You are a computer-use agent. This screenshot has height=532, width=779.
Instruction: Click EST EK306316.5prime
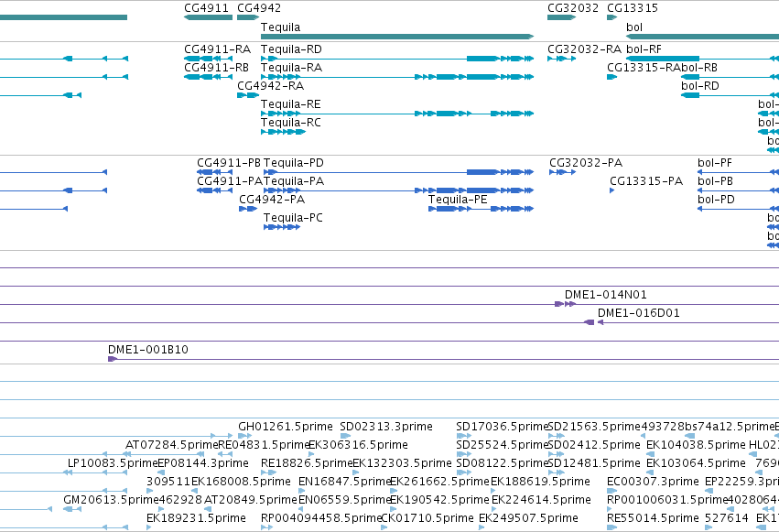pos(311,454)
